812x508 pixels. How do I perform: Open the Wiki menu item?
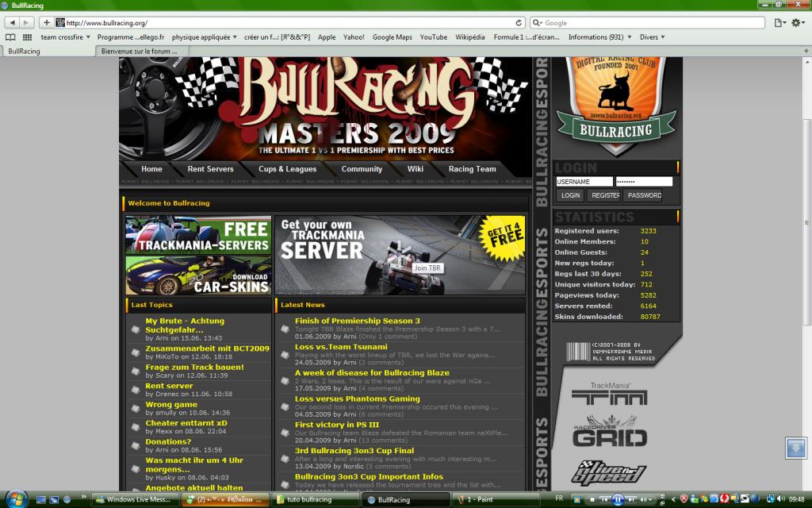click(416, 169)
